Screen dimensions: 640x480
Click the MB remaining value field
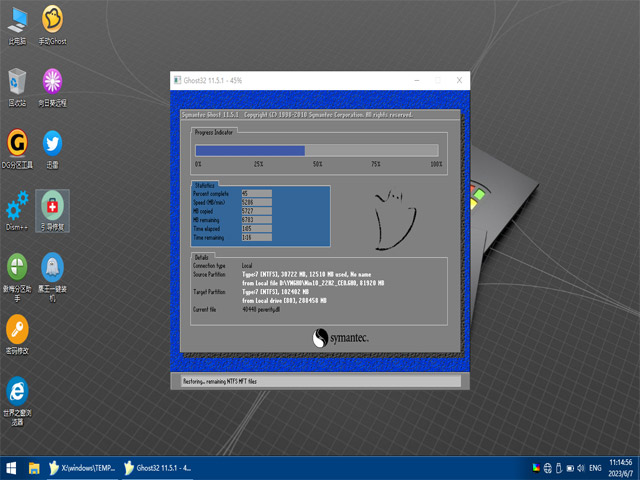click(x=256, y=220)
